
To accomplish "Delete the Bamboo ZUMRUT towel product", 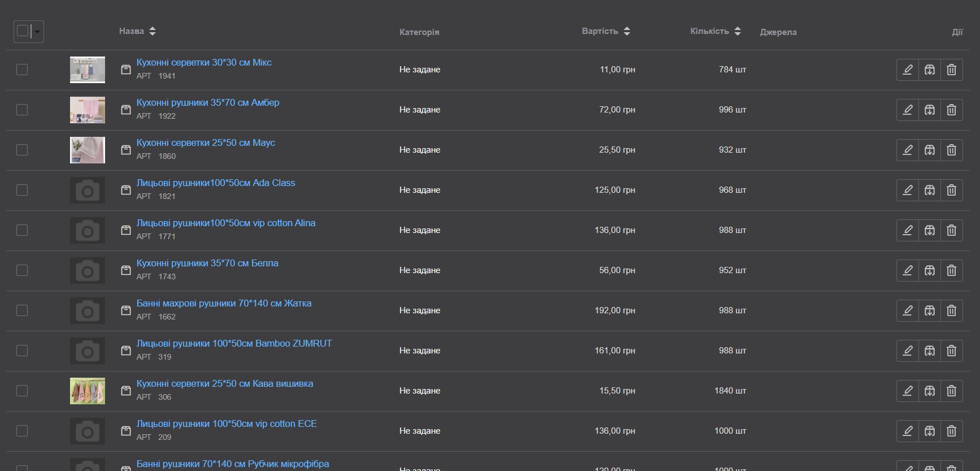I will pos(951,351).
